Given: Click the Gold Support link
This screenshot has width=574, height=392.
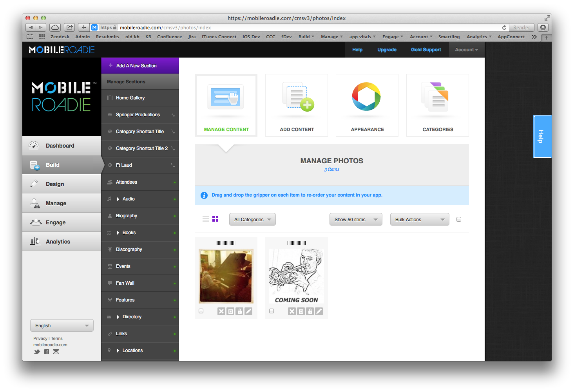Looking at the screenshot, I should pos(426,50).
